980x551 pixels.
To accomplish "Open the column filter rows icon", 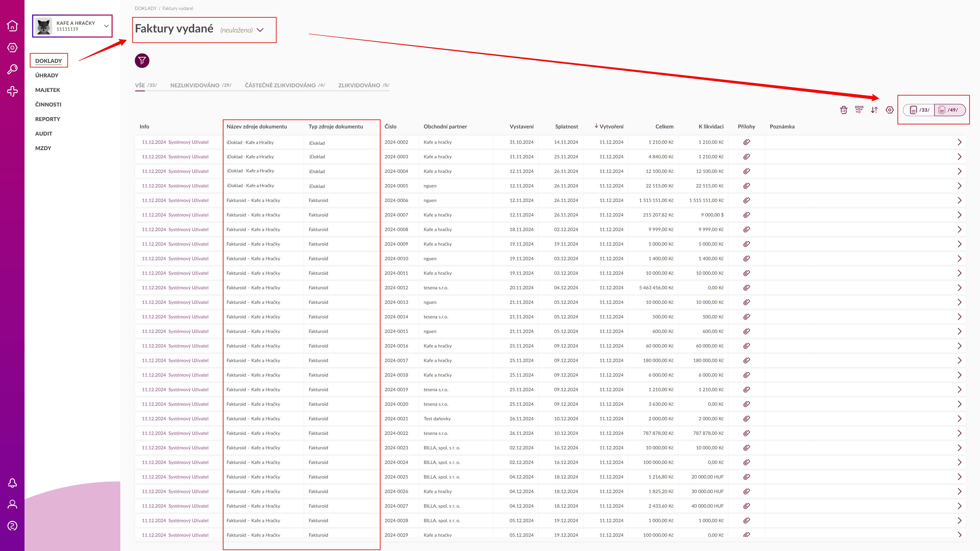I will [859, 110].
